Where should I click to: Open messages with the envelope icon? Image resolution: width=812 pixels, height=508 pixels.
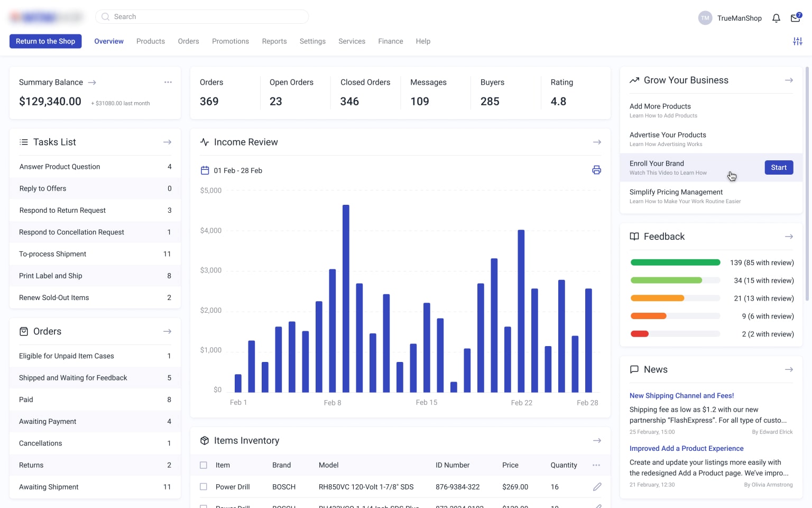click(795, 17)
